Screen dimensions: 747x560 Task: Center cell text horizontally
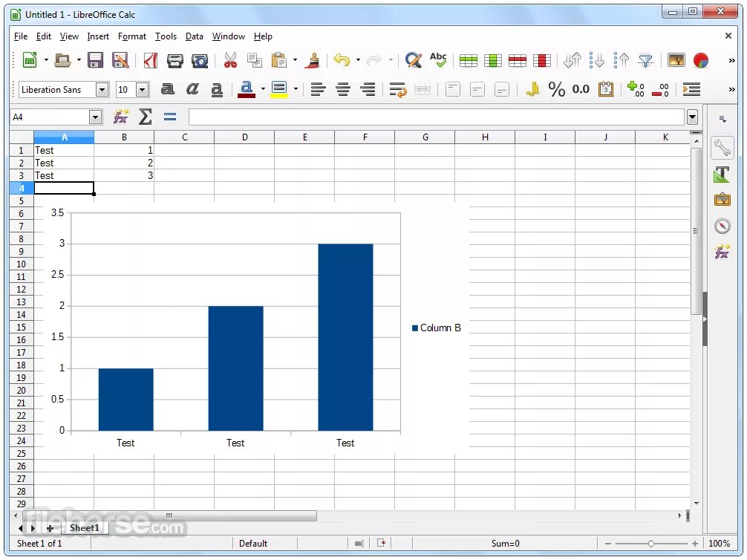[x=343, y=90]
